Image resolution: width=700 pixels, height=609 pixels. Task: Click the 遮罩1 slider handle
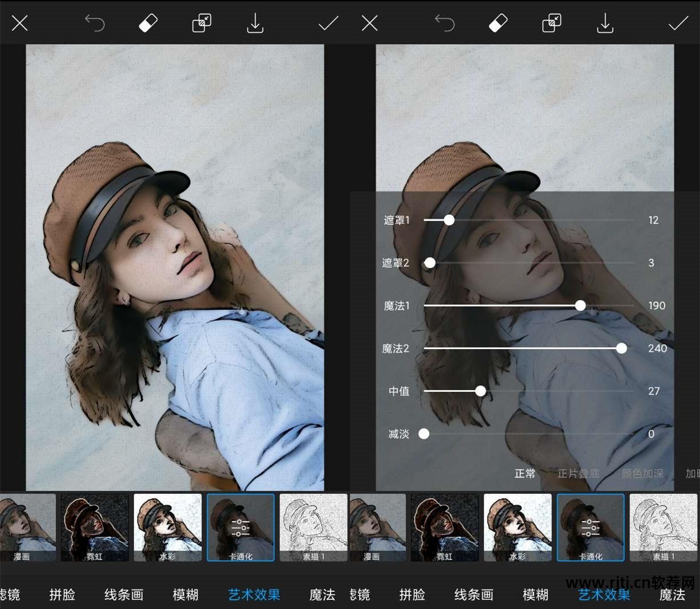pos(449,220)
